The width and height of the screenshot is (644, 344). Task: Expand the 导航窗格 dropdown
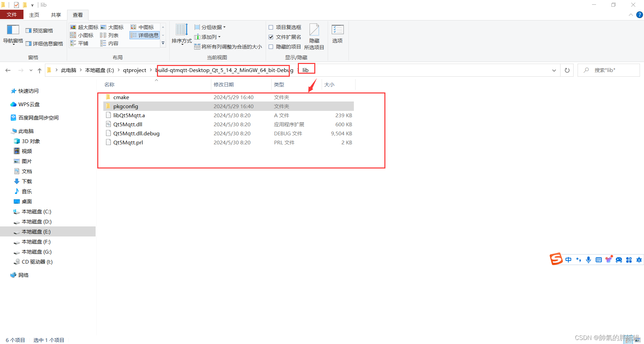point(13,40)
